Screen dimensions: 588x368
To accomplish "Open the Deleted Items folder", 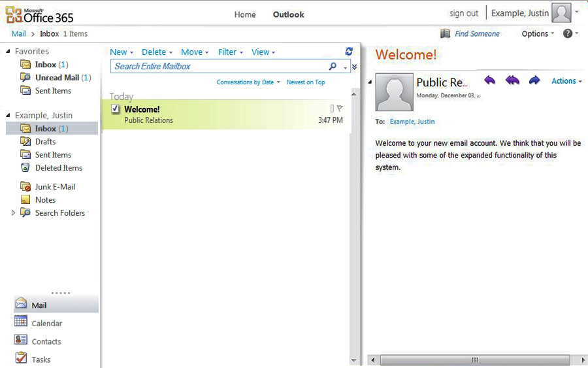I will click(x=51, y=168).
